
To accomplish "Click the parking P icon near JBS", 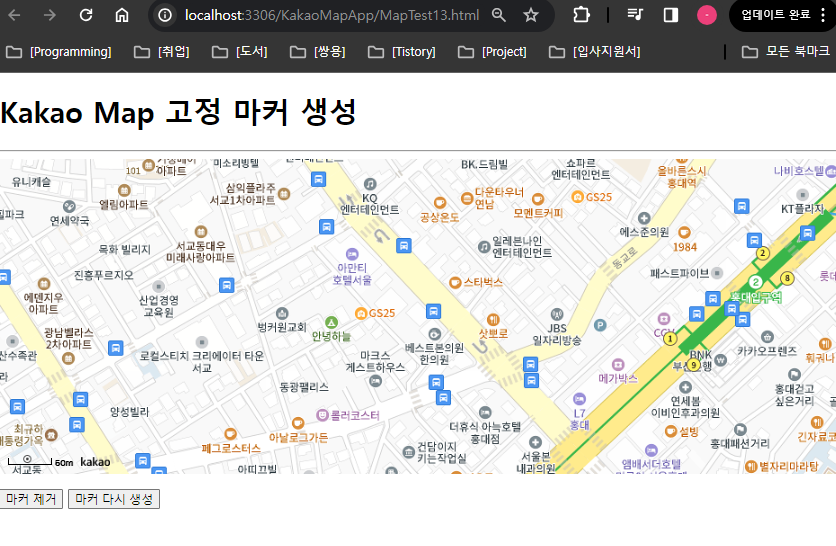I will point(600,325).
